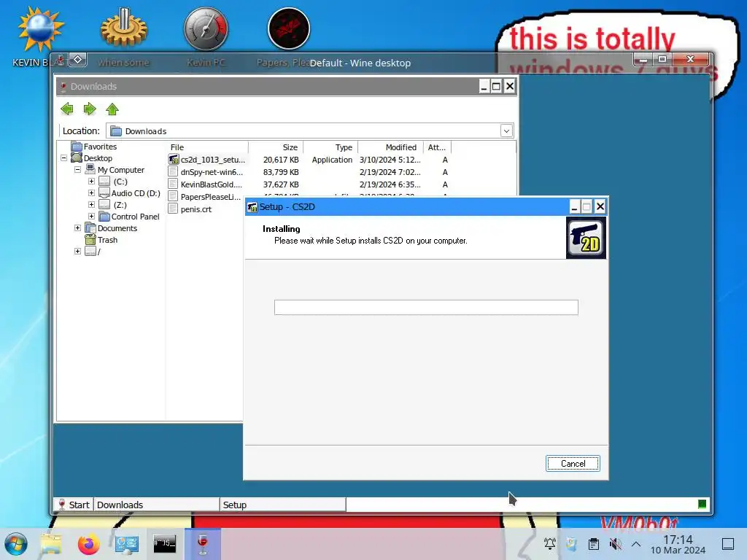Open the system settings taskbar icon

(127, 544)
